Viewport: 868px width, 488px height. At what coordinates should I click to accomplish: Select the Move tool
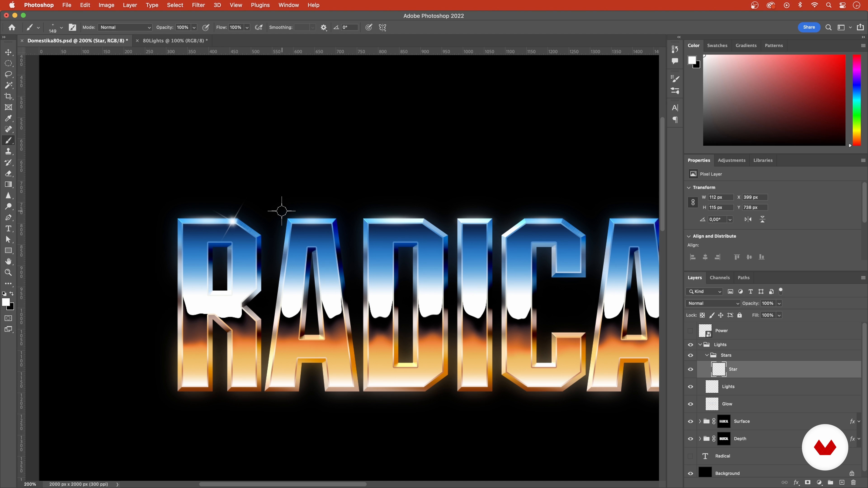[x=8, y=53]
